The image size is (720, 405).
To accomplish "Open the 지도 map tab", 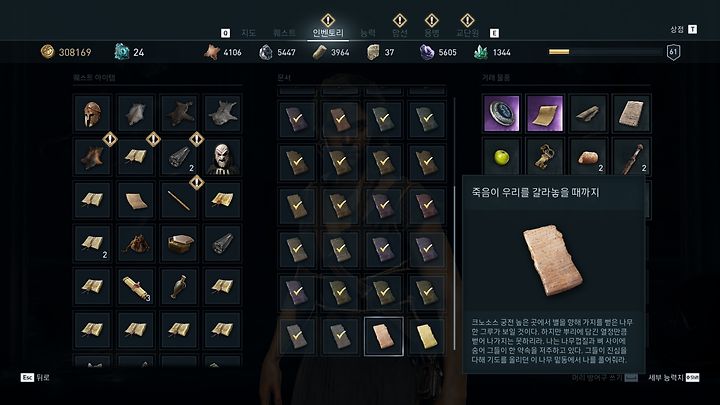I will (248, 33).
